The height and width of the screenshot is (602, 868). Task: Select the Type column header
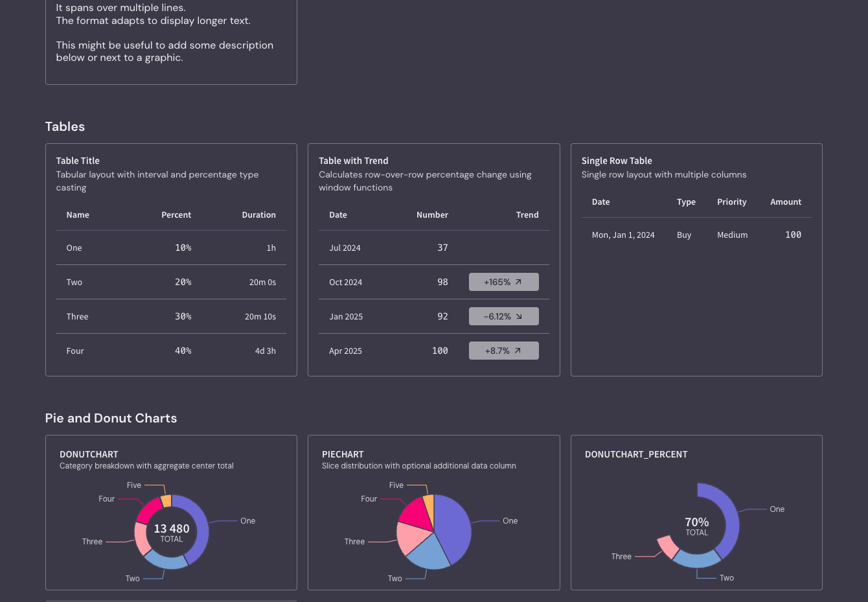point(686,202)
